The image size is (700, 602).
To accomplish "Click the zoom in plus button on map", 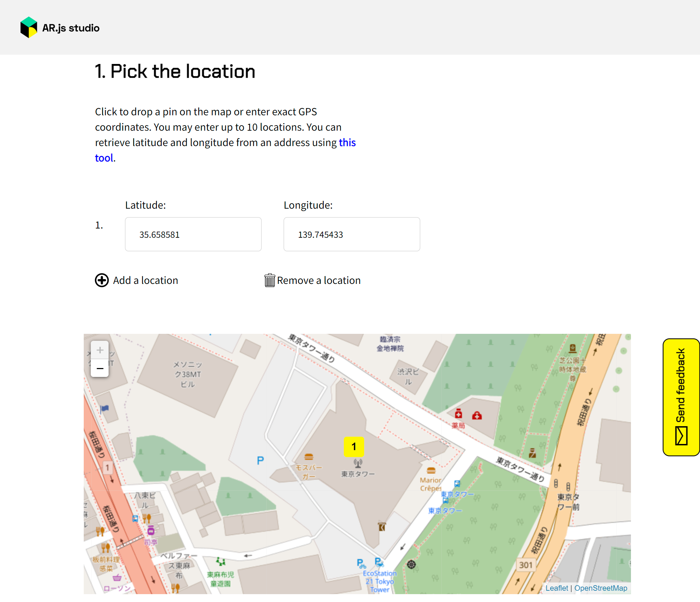I will point(100,350).
